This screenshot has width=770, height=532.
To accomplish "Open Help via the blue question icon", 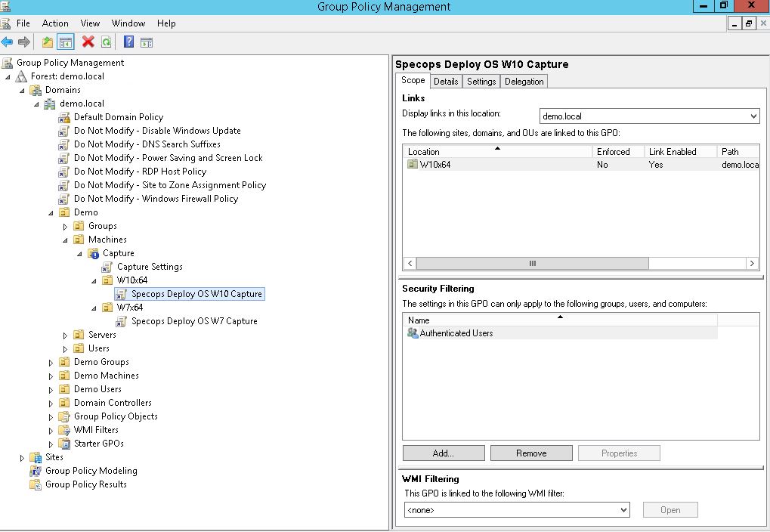I will point(128,42).
